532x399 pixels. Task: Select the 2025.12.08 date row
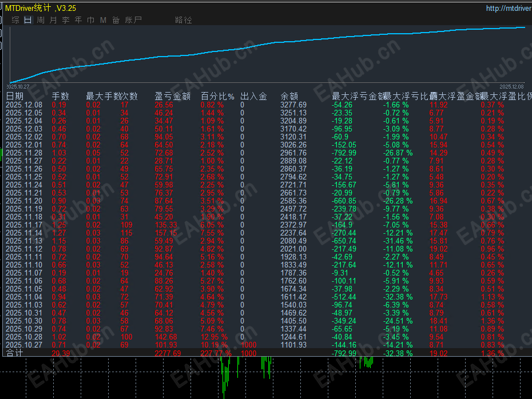click(x=23, y=105)
